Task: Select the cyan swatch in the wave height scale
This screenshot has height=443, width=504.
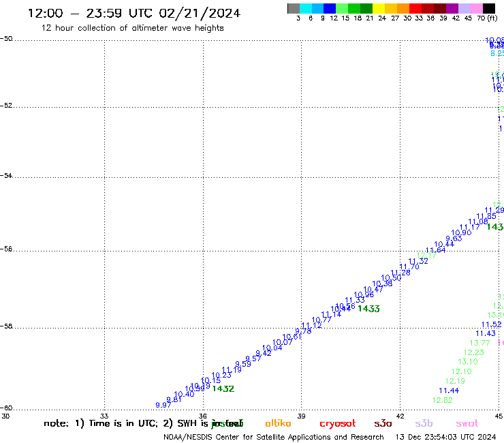Action: [x=306, y=8]
